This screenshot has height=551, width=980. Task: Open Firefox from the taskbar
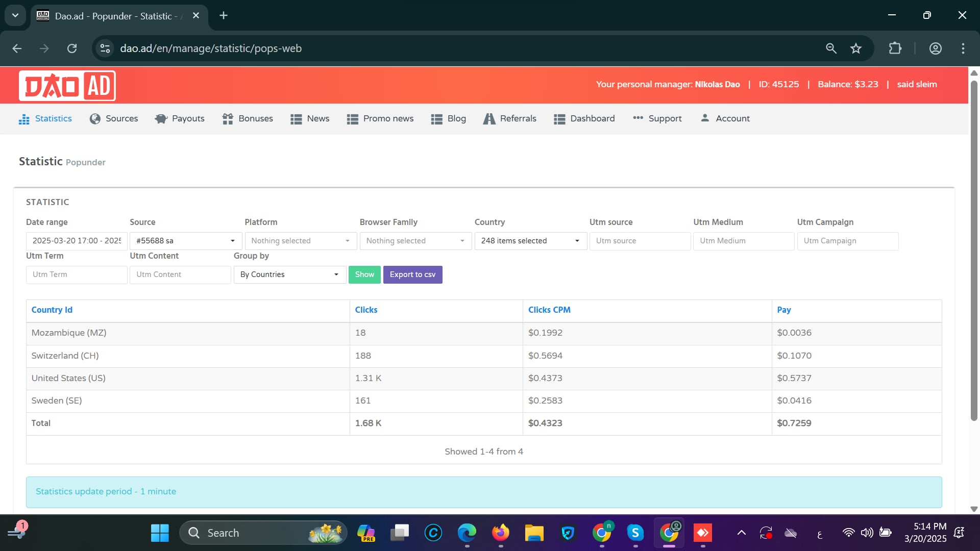coord(500,533)
